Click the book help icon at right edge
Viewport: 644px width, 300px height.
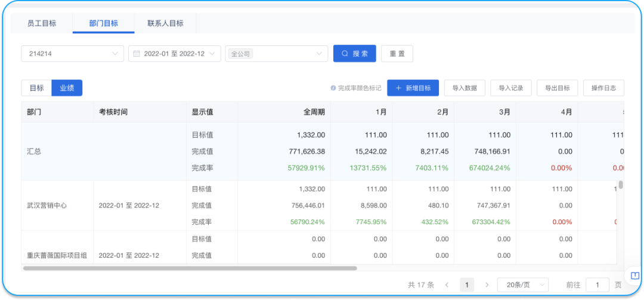point(635,276)
